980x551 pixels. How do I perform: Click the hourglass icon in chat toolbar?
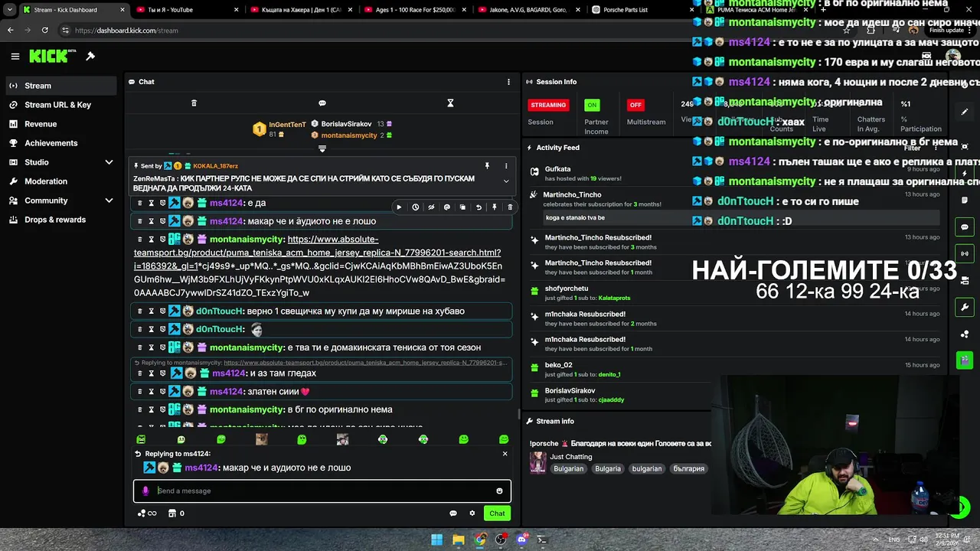pyautogui.click(x=450, y=103)
